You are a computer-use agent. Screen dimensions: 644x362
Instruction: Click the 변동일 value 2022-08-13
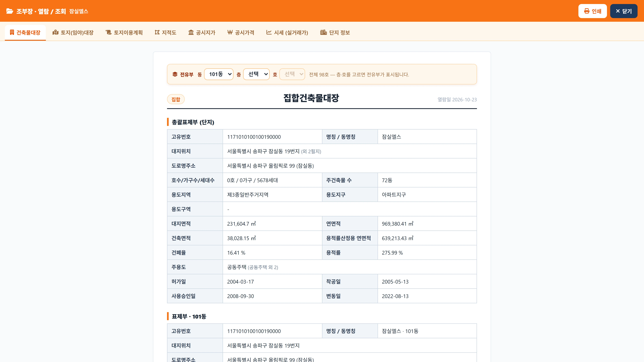click(x=395, y=296)
